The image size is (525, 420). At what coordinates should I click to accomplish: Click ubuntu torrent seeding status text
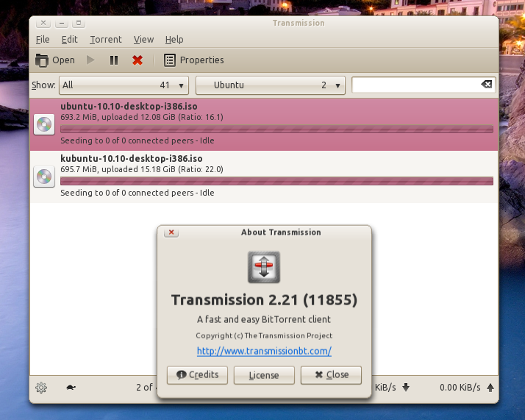tap(137, 140)
